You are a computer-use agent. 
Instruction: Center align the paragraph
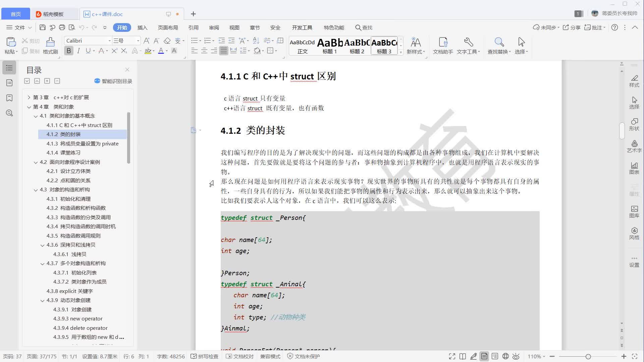tap(204, 51)
